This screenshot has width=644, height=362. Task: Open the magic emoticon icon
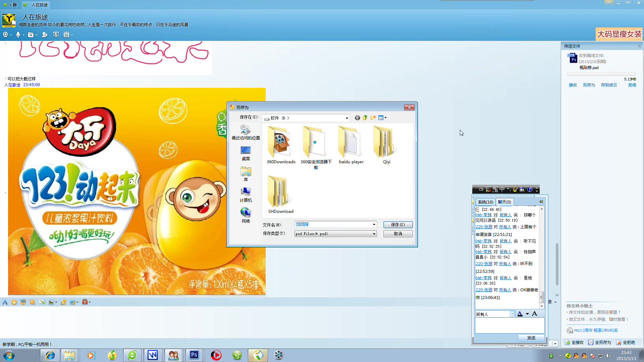[23, 302]
